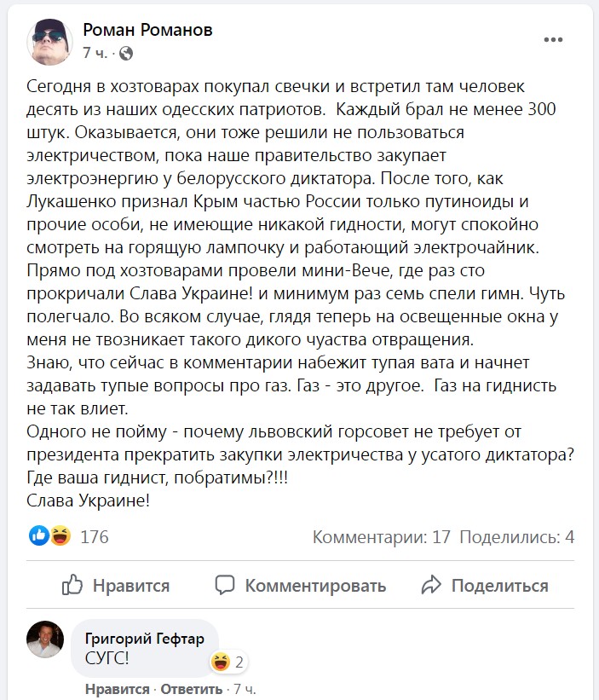Click the Комментировать button
The image size is (599, 700).
[301, 585]
